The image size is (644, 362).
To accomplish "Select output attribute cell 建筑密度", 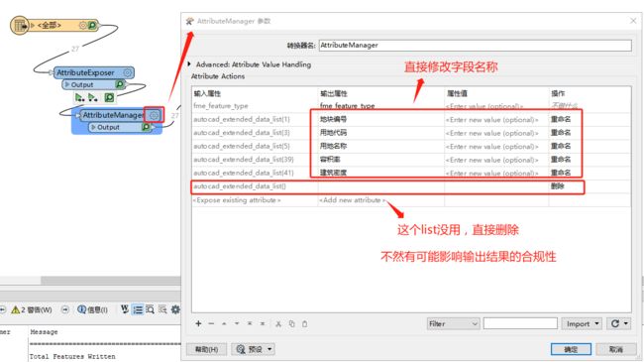I will tap(381, 174).
